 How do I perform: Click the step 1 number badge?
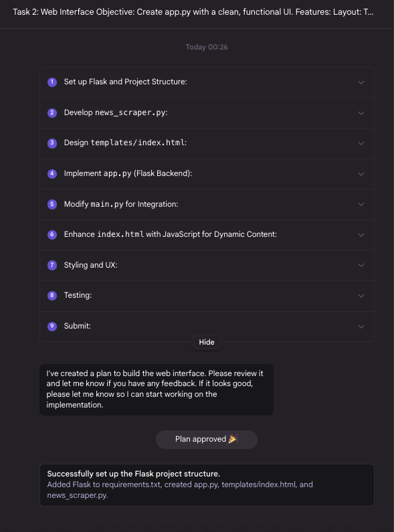pyautogui.click(x=52, y=82)
